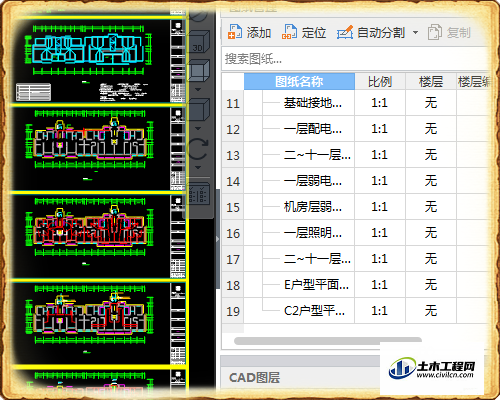Select the 3D view cube icon
Viewport: 500px width, 400px height.
[x=198, y=43]
